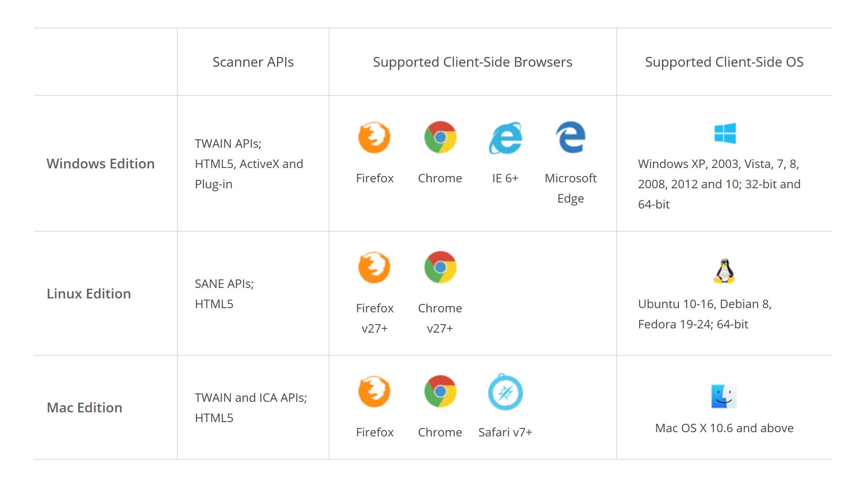
Task: Click the Chrome icon in Windows Edition row
Action: coord(440,137)
